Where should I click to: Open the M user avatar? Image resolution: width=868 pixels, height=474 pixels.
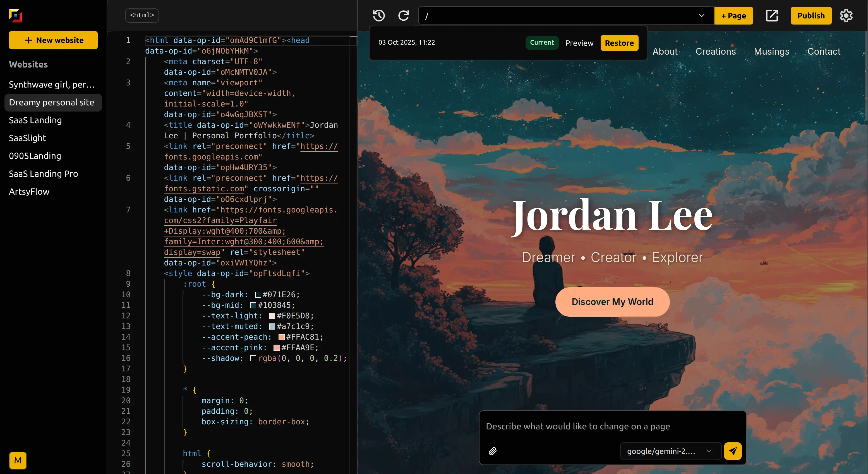(x=18, y=460)
